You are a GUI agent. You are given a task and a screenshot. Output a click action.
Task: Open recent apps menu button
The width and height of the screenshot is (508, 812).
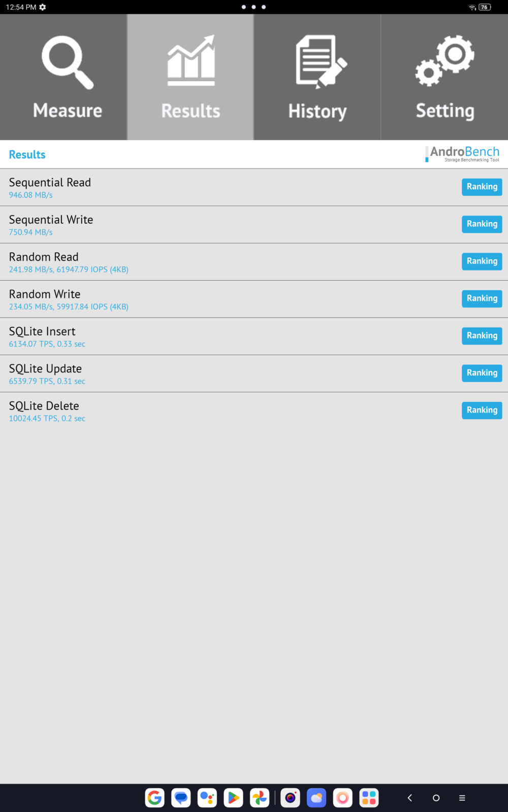tap(462, 798)
